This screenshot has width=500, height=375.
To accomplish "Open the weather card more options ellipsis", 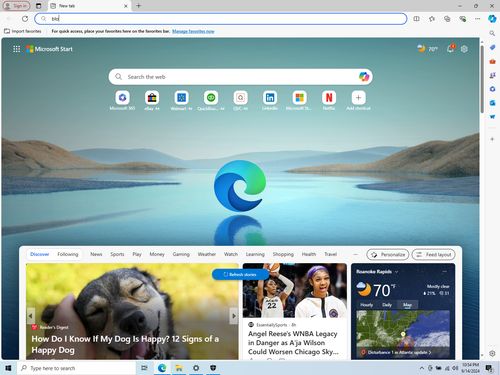I will pyautogui.click(x=445, y=272).
